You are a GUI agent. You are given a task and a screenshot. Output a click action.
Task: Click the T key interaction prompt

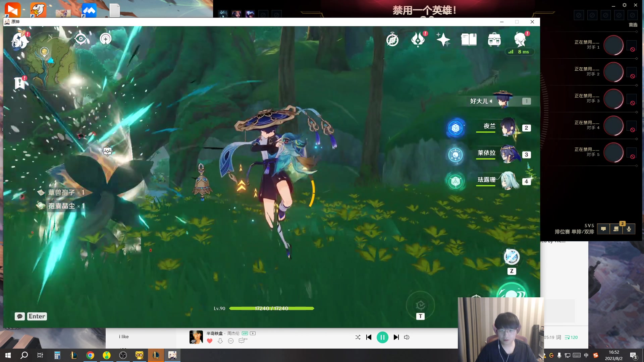click(x=420, y=316)
